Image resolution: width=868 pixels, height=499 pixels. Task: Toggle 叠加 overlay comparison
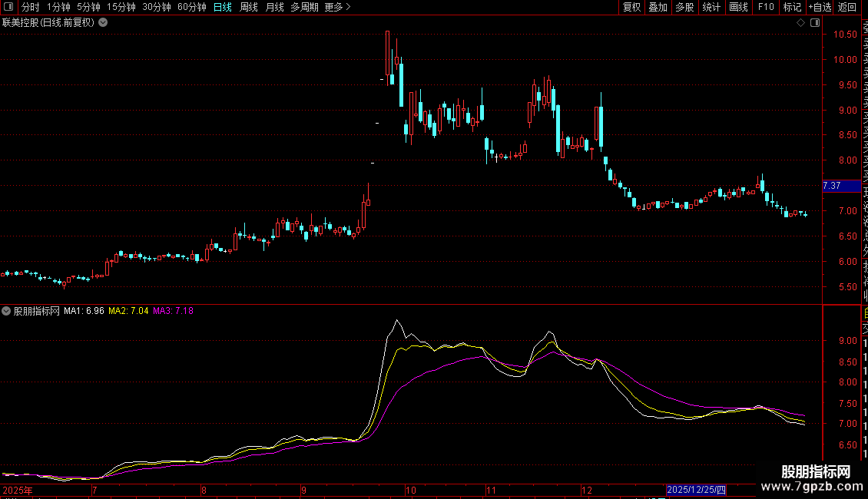(658, 8)
